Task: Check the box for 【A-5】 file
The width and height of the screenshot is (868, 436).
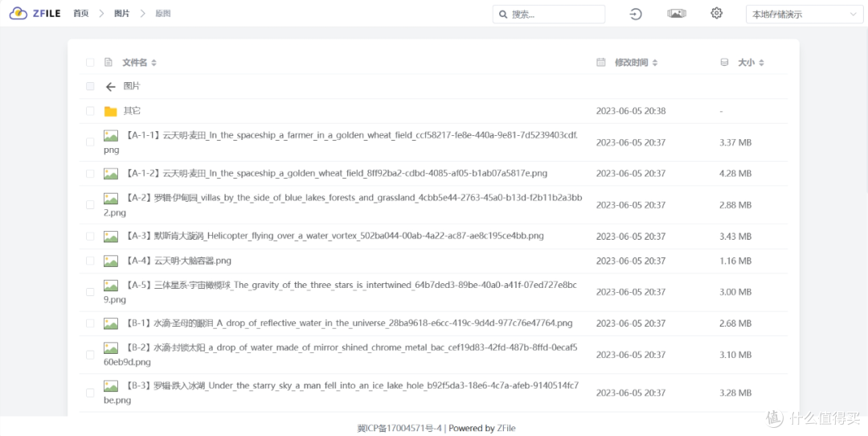Action: (90, 292)
